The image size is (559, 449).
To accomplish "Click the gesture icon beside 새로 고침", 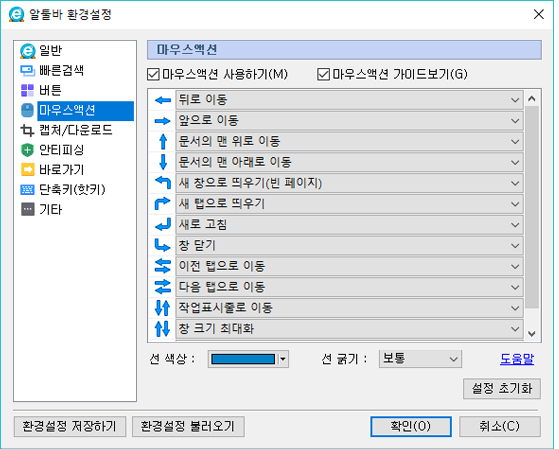I will coord(163,225).
